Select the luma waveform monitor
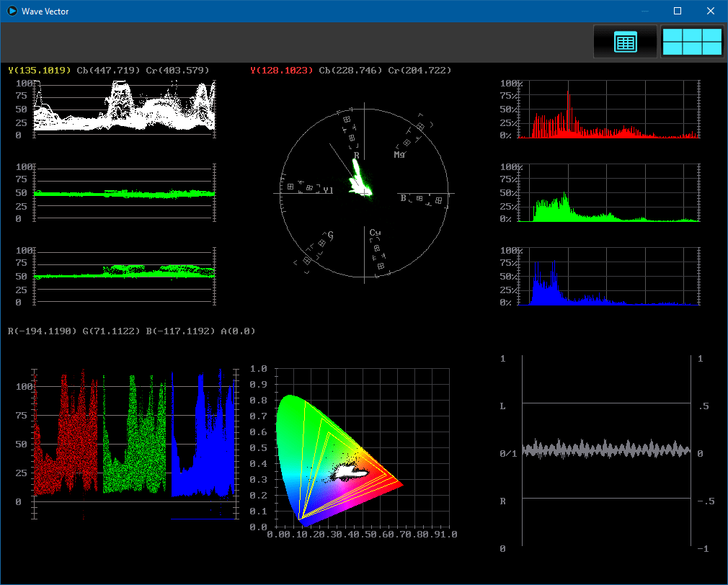Viewport: 728px width, 585px height. (x=124, y=108)
